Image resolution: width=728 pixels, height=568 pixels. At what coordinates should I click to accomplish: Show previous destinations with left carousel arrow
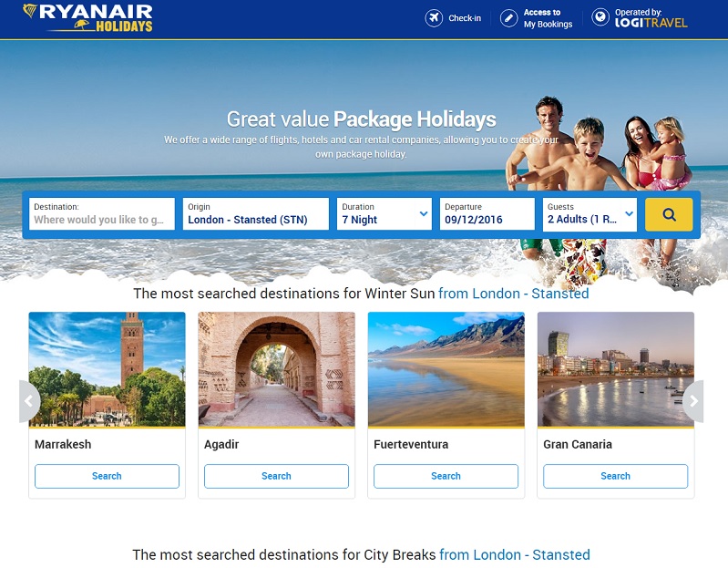coord(29,401)
